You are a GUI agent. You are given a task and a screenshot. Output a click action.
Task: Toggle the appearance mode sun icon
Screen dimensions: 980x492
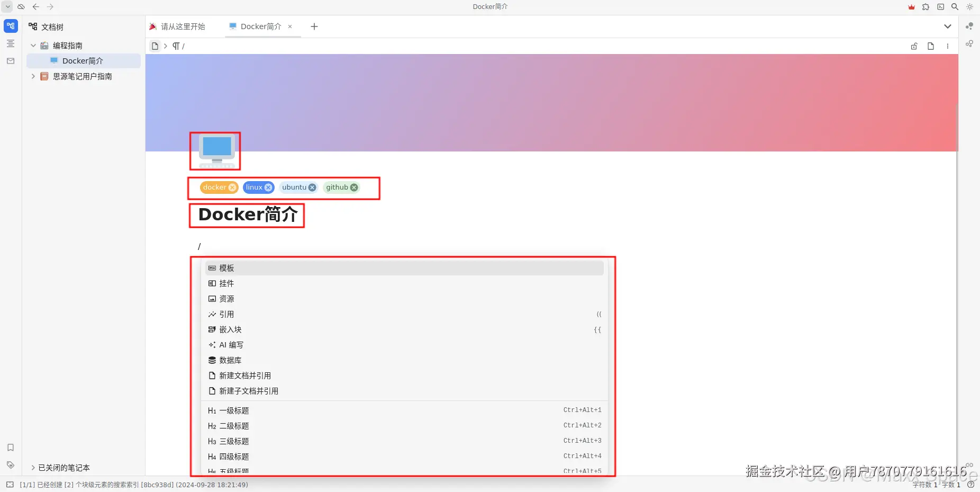tap(969, 7)
